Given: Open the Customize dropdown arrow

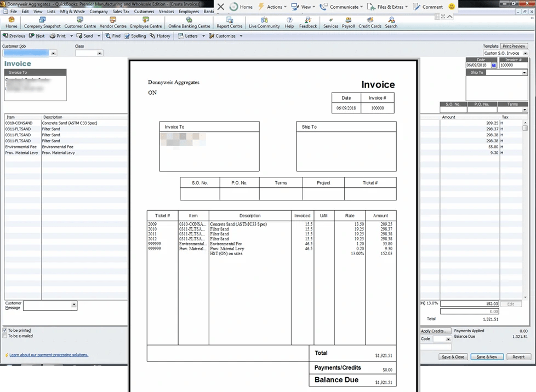Looking at the screenshot, I should click(x=241, y=36).
